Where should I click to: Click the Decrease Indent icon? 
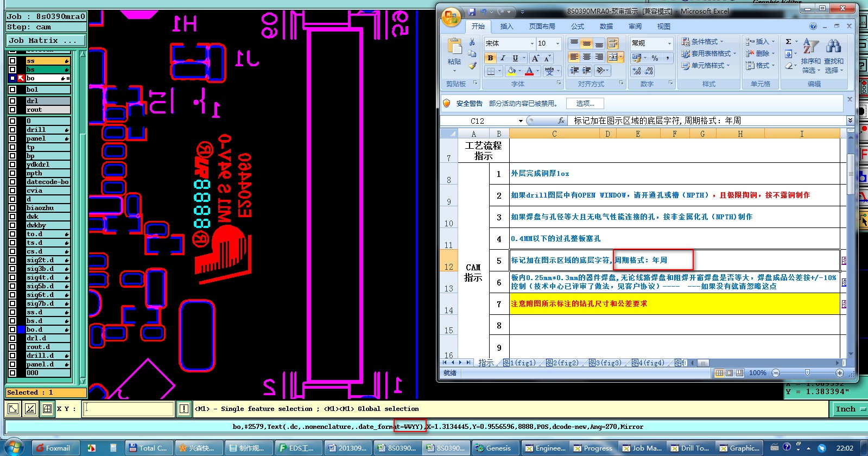[575, 71]
